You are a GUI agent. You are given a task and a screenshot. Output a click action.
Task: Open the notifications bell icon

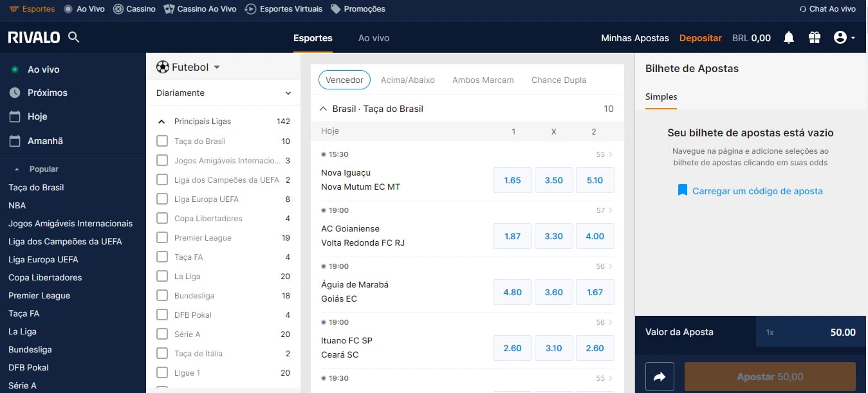789,38
